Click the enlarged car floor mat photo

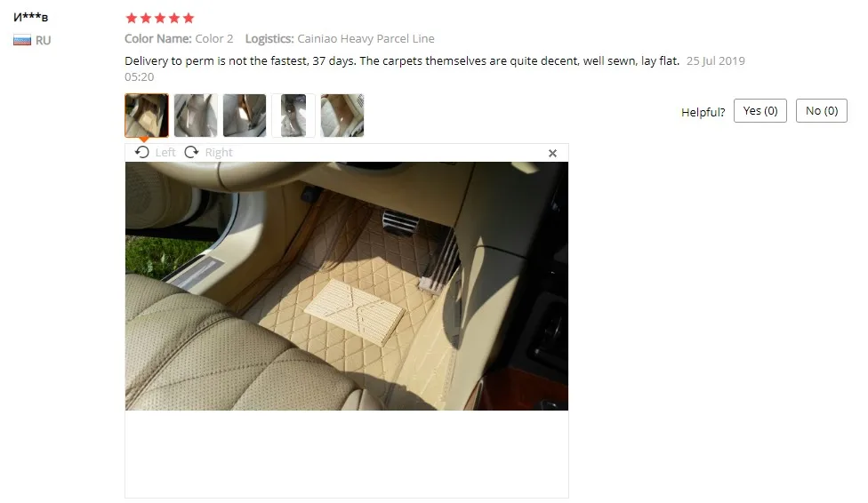[x=347, y=286]
